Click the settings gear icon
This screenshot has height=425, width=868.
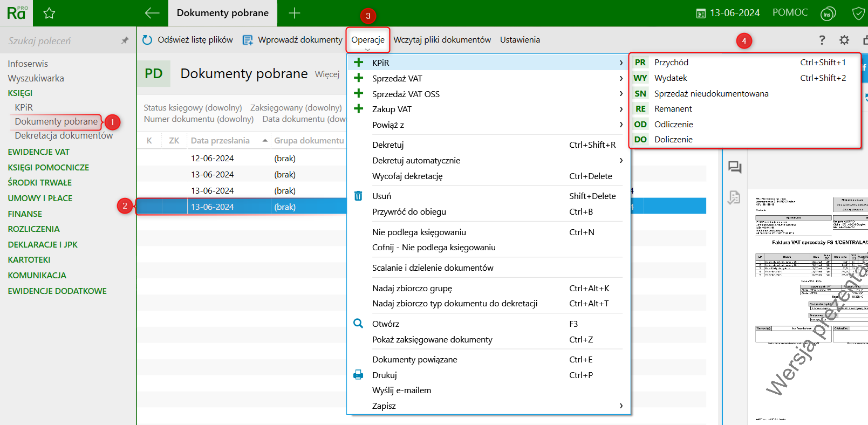[x=844, y=40]
